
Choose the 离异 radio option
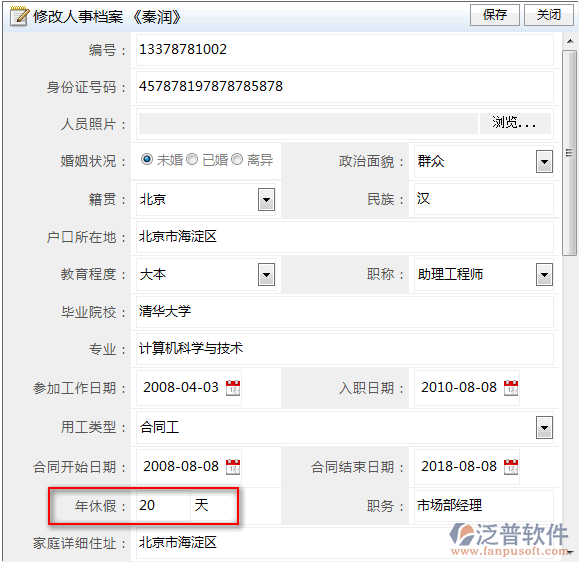coord(237,159)
